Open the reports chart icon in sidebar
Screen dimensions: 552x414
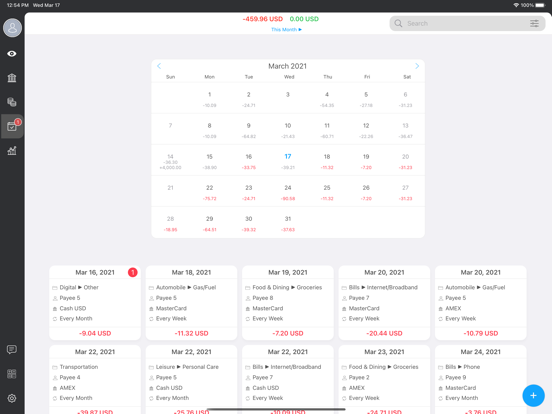[12, 151]
